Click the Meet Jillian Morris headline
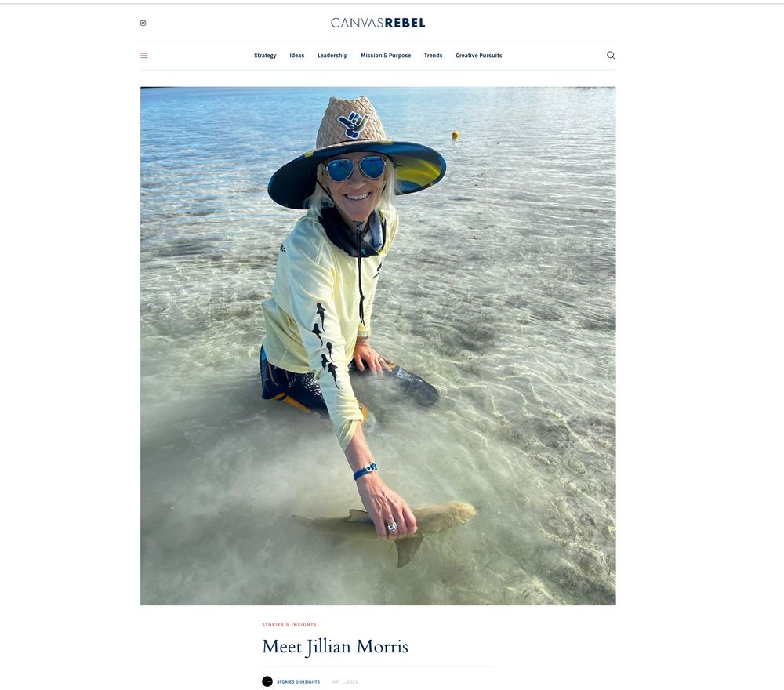Screen dimensions: 784x690 pyautogui.click(x=335, y=647)
